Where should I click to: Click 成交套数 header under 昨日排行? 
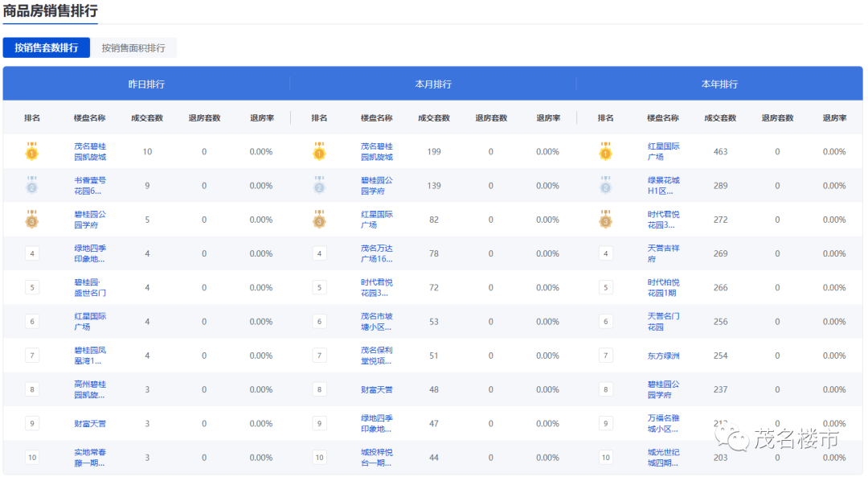(147, 118)
